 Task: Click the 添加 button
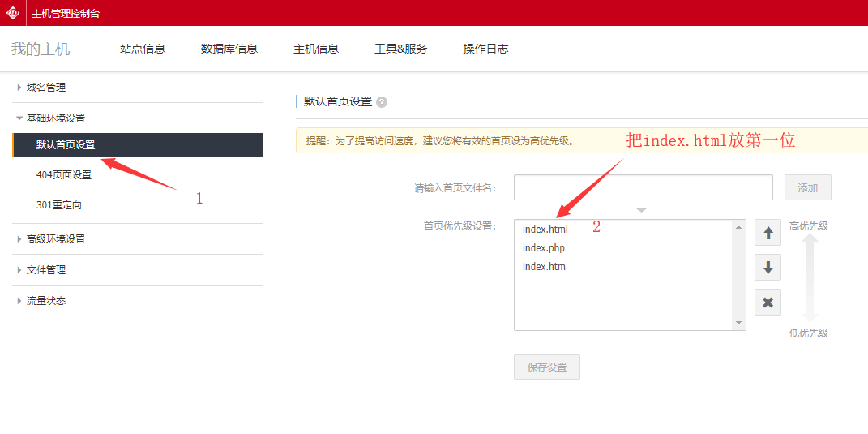(807, 187)
